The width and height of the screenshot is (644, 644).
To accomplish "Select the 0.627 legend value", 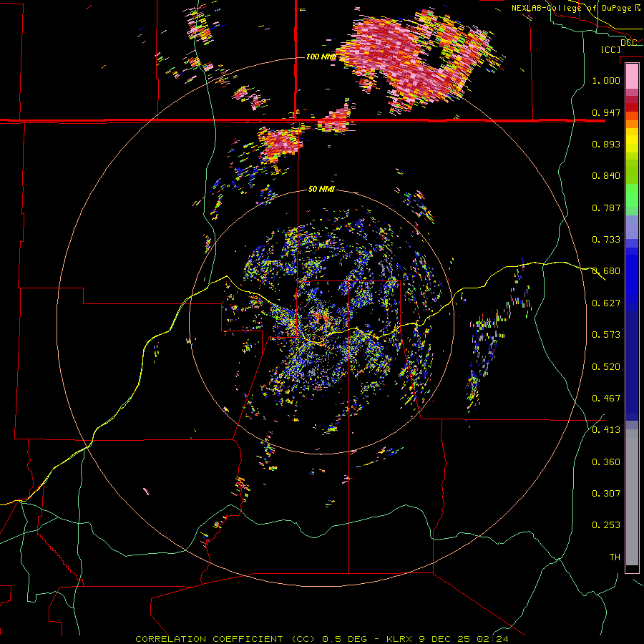I will 606,303.
